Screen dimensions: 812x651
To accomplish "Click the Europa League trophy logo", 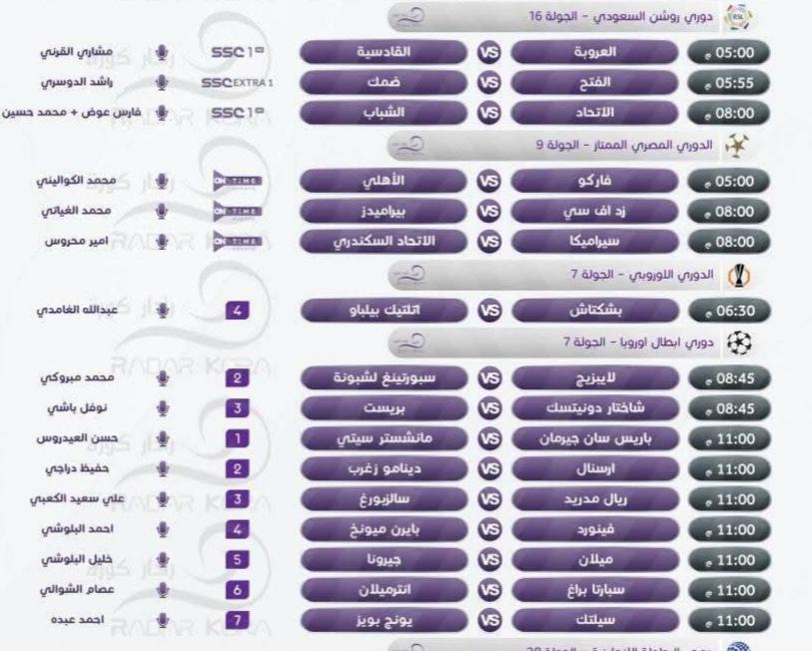I will [738, 276].
